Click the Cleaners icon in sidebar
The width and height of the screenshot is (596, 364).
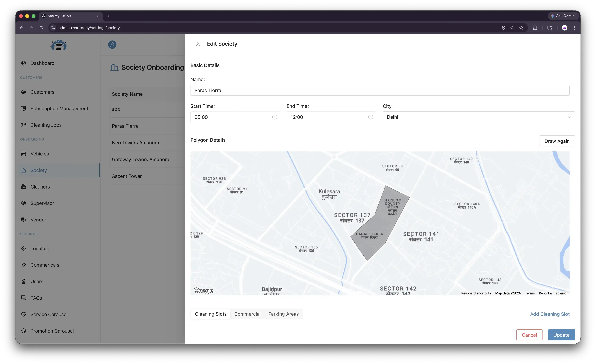tap(24, 187)
